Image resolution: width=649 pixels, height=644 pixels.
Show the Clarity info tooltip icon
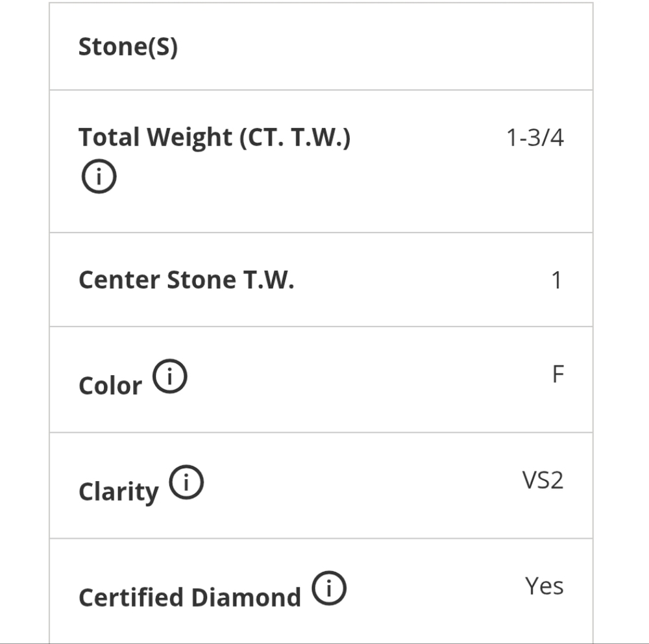pyautogui.click(x=186, y=482)
